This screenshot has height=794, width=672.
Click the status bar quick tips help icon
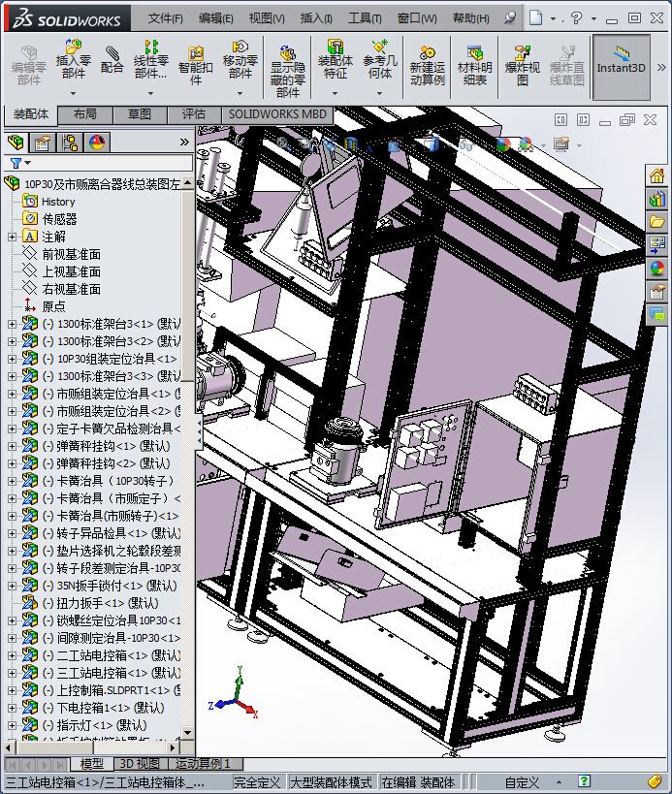pyautogui.click(x=584, y=781)
